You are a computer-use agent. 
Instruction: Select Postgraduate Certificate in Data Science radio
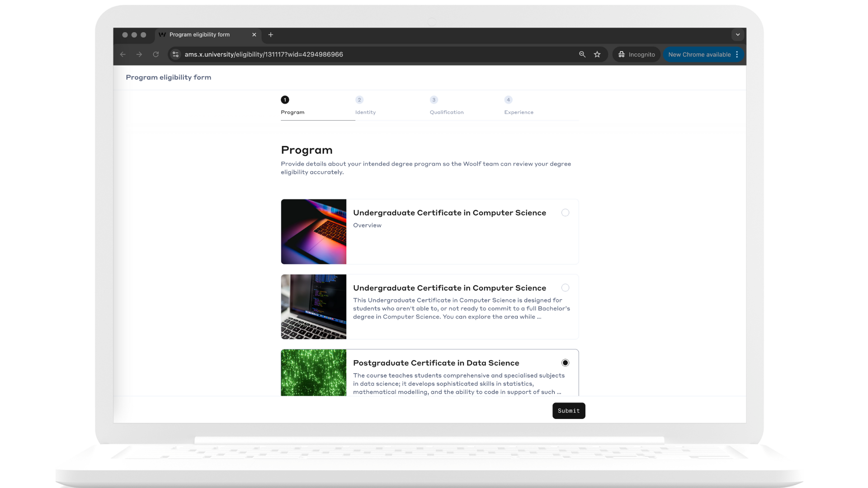(565, 363)
